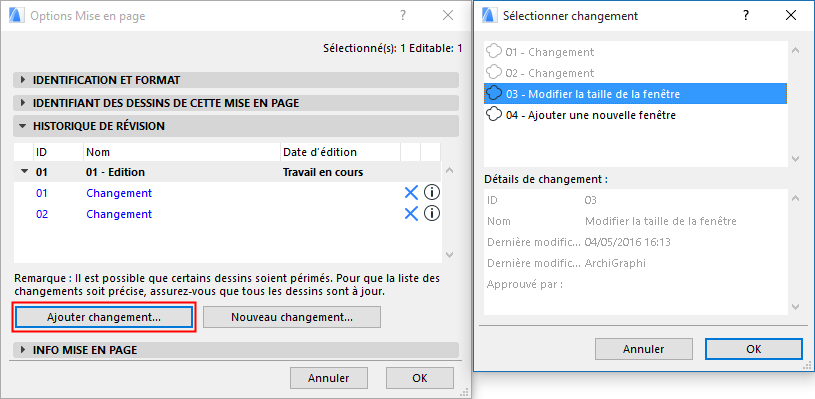Close the Sélectionner changement dialog
Viewport: 815px width, 399px height.
click(791, 16)
